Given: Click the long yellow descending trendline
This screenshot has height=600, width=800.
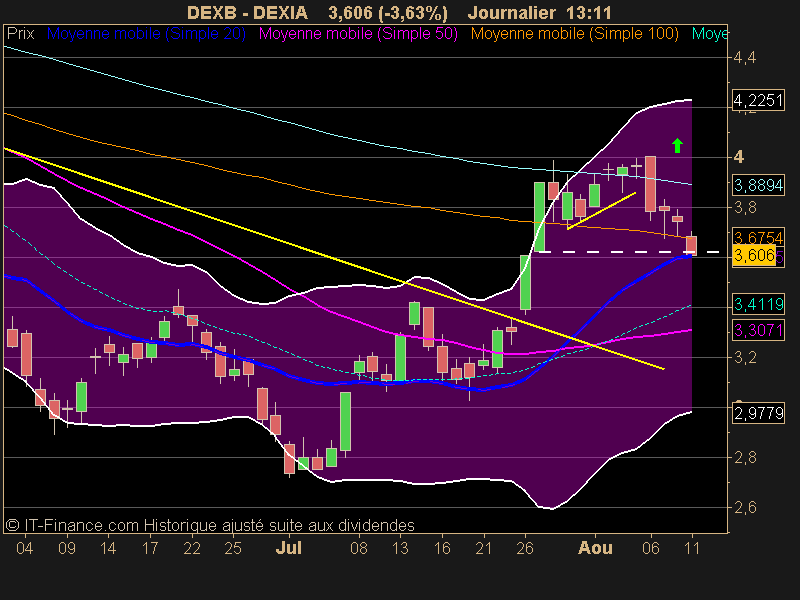Looking at the screenshot, I should point(334,258).
